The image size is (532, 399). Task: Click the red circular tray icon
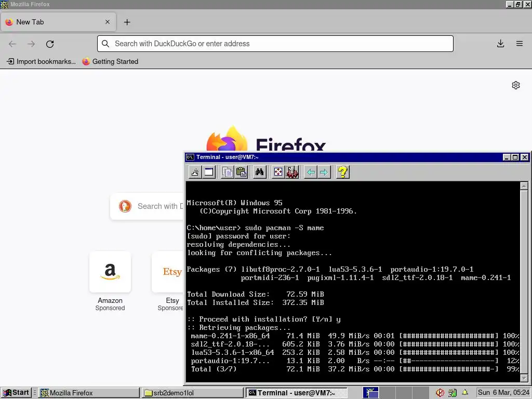440,393
